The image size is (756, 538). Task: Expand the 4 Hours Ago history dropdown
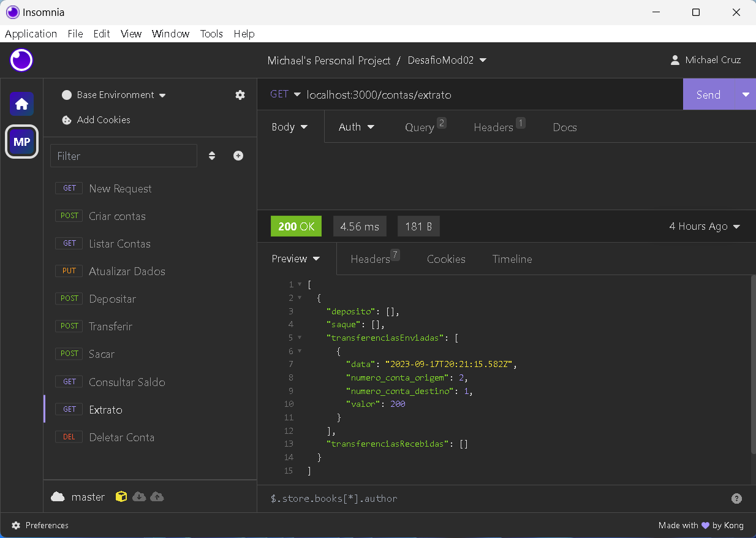704,226
